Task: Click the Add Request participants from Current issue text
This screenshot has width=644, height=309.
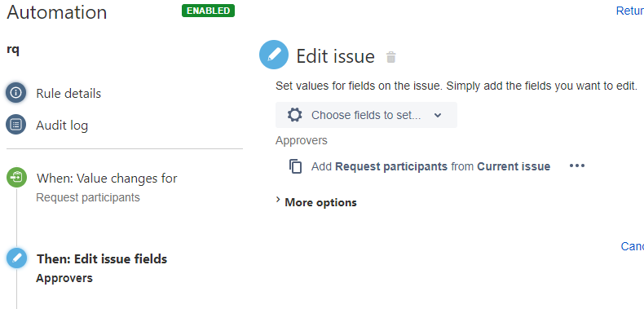Action: 430,166
